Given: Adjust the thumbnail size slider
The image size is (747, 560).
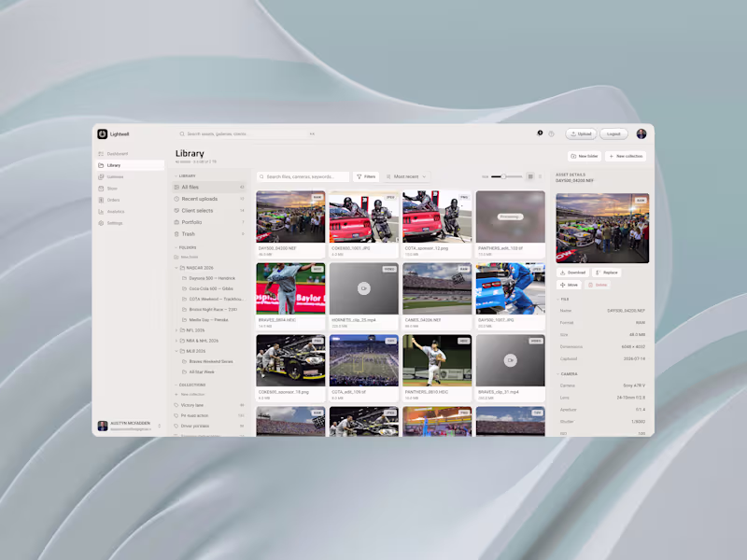Looking at the screenshot, I should pos(507,176).
